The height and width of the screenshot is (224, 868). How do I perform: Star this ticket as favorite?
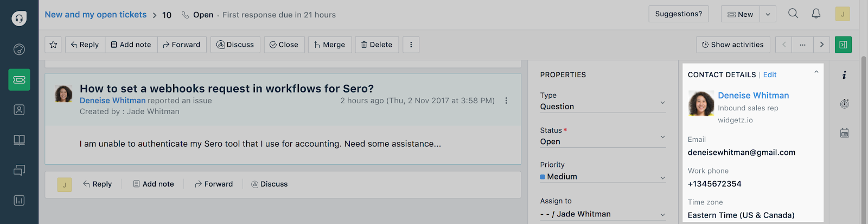[53, 45]
